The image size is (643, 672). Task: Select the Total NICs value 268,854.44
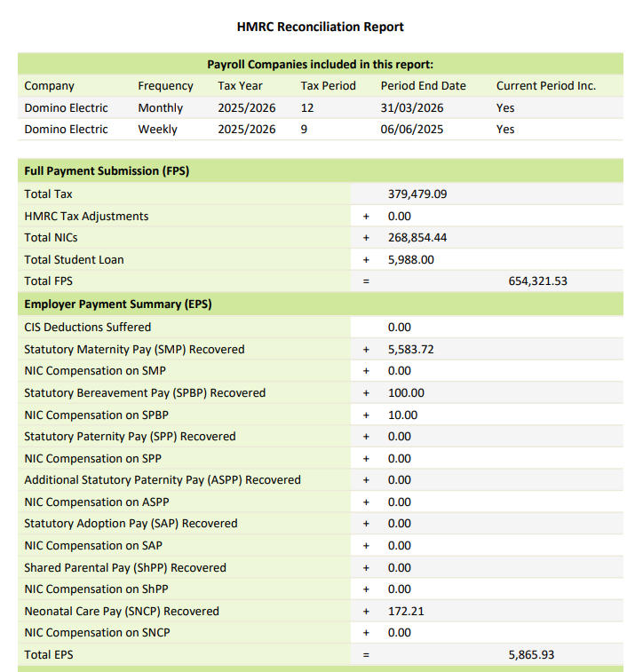point(417,238)
